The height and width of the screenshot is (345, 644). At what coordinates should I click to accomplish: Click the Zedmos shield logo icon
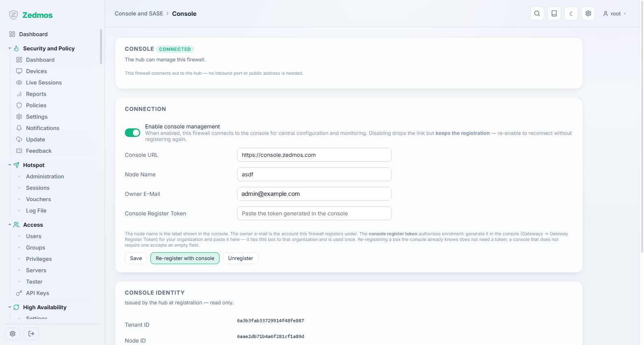[x=13, y=15]
